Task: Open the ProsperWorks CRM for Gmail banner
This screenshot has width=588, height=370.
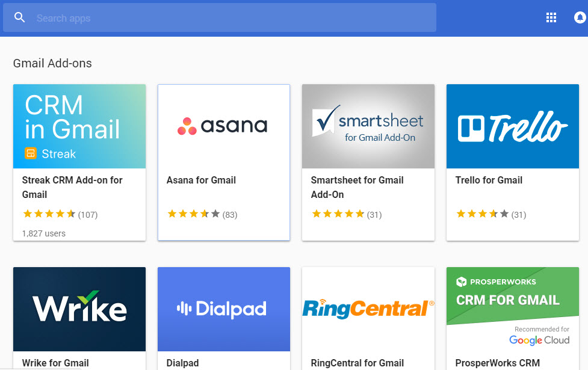Action: coord(513,309)
